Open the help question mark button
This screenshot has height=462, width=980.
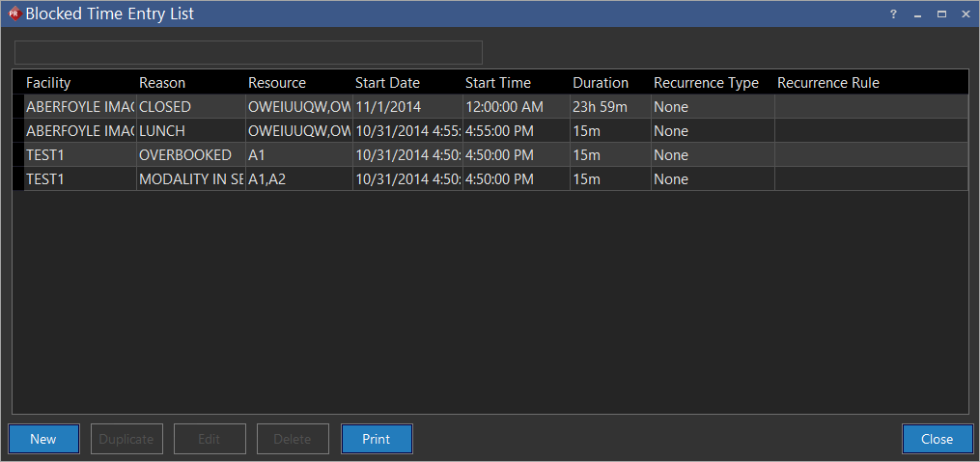[893, 14]
